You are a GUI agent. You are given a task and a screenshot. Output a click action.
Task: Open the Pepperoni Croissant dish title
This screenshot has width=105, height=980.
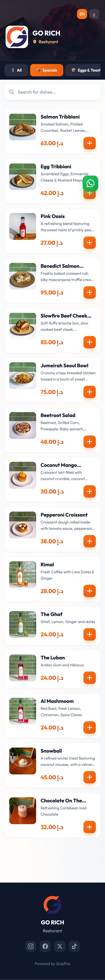point(64,515)
